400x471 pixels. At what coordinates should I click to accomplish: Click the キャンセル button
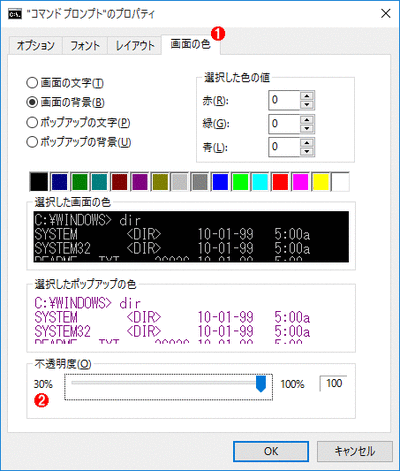[355, 451]
